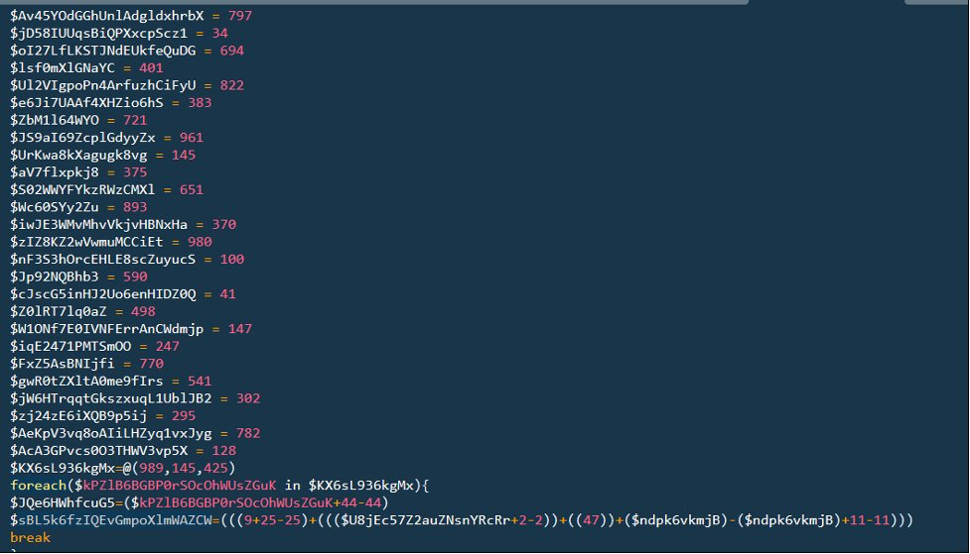Select the value 893

point(135,207)
